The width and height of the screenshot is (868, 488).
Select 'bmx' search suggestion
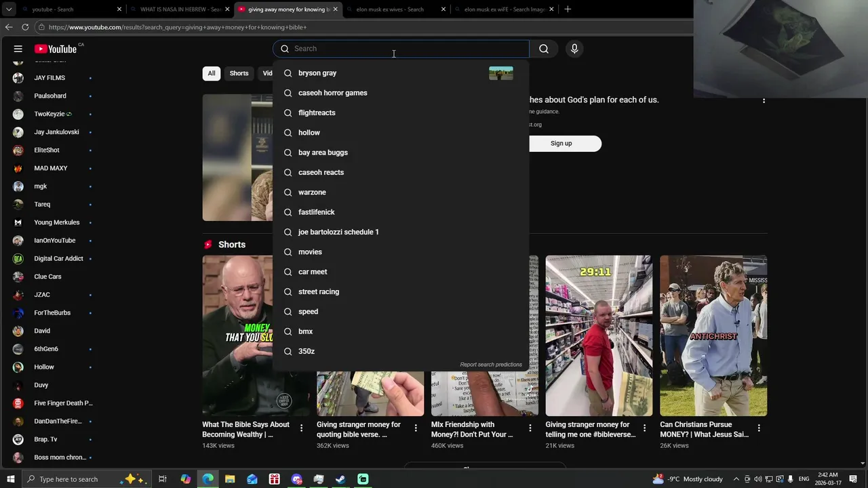[401, 331]
